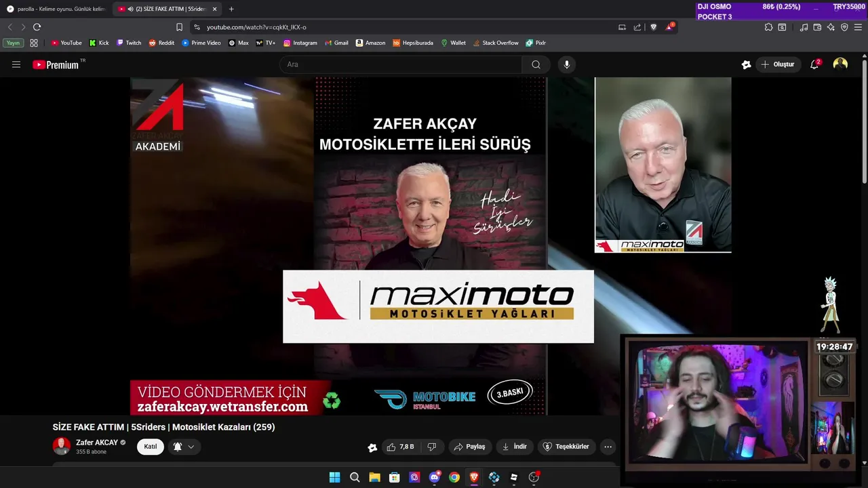Share the video via Paylaş

[469, 447]
